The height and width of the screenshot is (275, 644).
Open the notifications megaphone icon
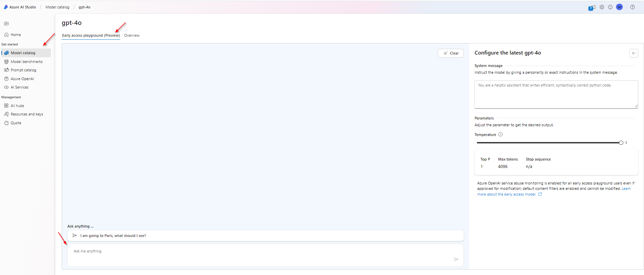point(592,7)
